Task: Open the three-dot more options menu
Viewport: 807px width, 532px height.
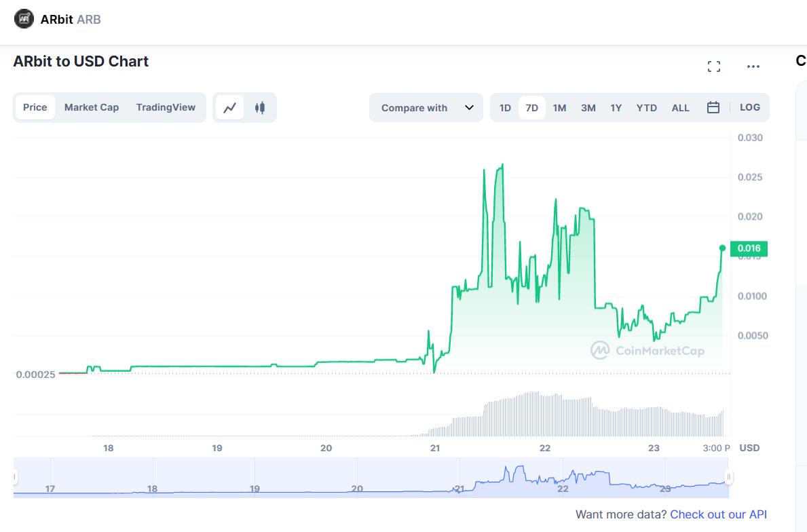Action: [x=753, y=66]
